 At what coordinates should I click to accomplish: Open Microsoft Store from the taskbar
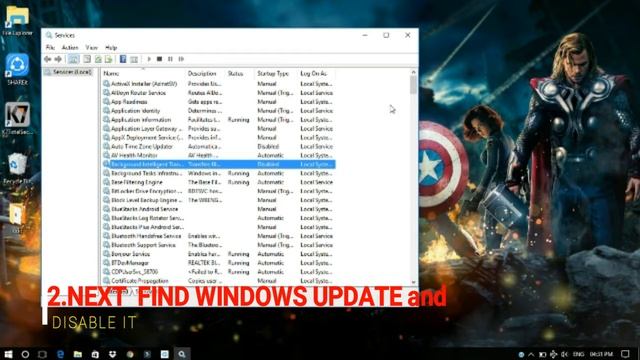[95, 354]
